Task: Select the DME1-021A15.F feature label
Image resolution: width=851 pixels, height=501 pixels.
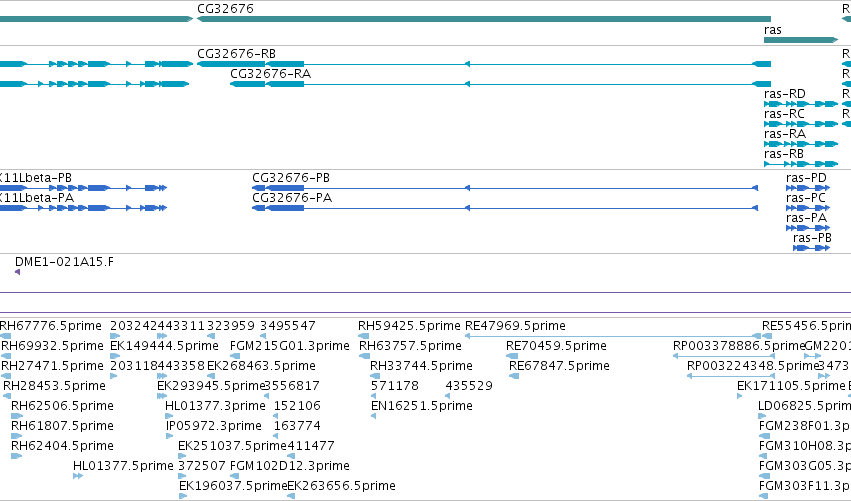Action: point(65,262)
